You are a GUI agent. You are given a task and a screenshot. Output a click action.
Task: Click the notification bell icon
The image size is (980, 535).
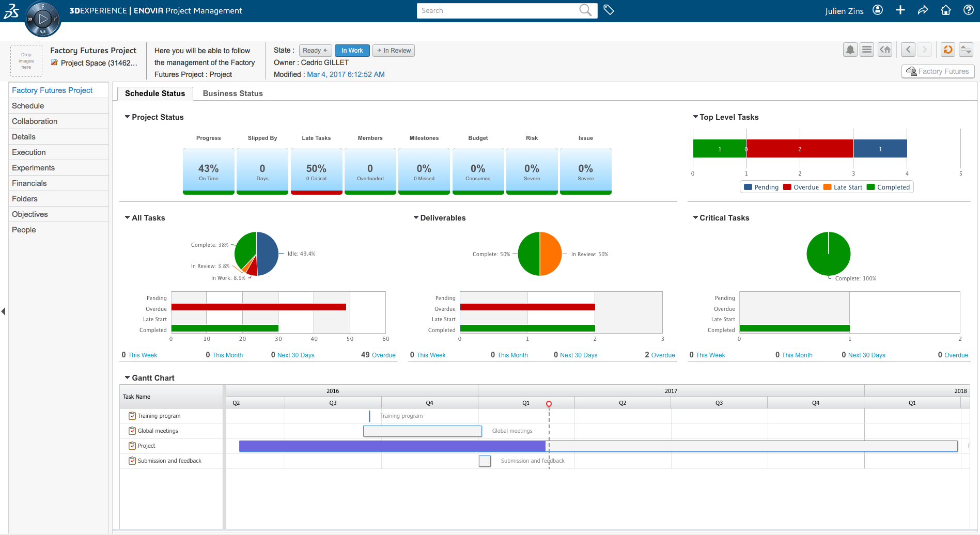850,50
